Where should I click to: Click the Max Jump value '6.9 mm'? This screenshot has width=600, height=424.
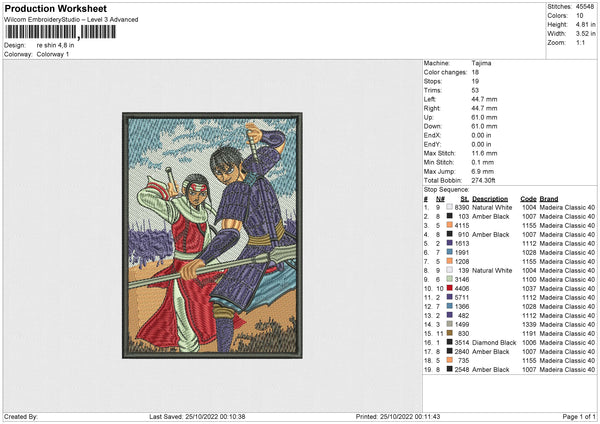click(x=483, y=171)
